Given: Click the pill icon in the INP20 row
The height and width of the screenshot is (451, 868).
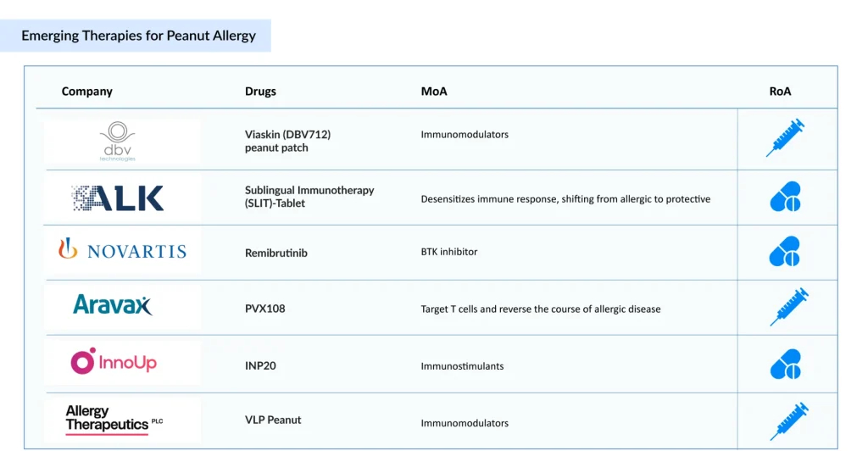Looking at the screenshot, I should click(785, 365).
